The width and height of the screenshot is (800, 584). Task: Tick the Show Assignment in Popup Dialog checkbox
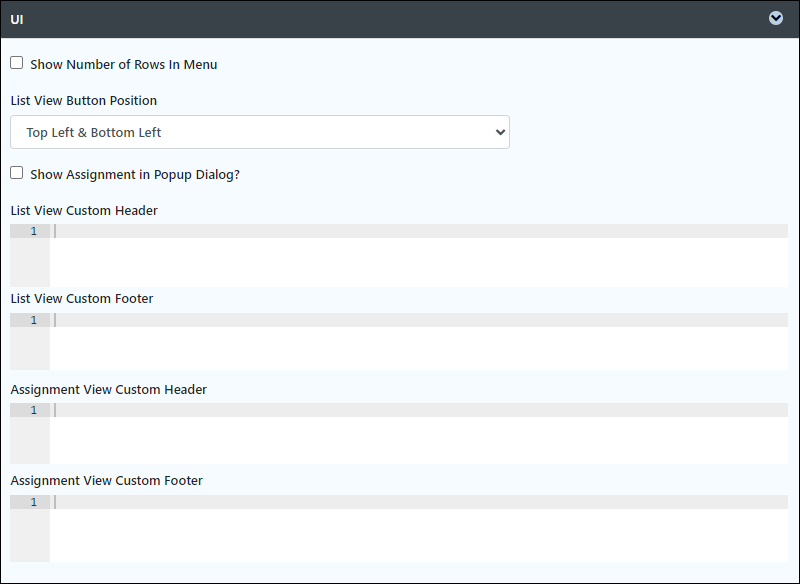tap(17, 173)
